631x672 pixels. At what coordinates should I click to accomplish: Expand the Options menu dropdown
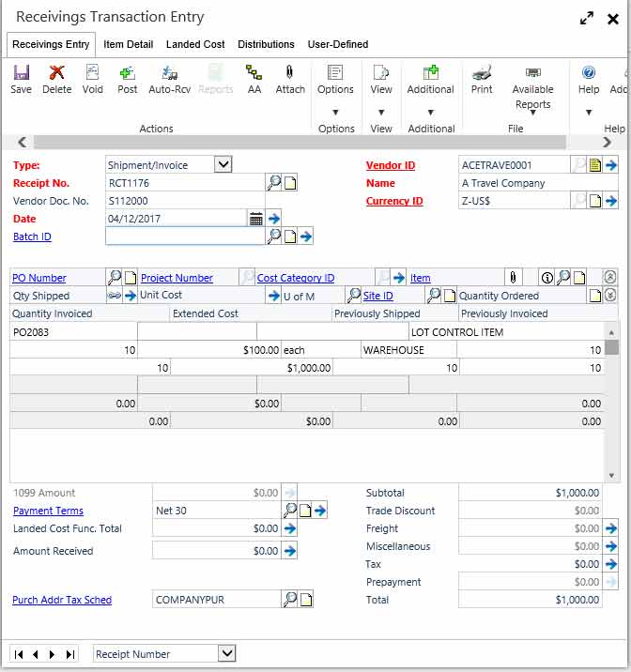[335, 113]
